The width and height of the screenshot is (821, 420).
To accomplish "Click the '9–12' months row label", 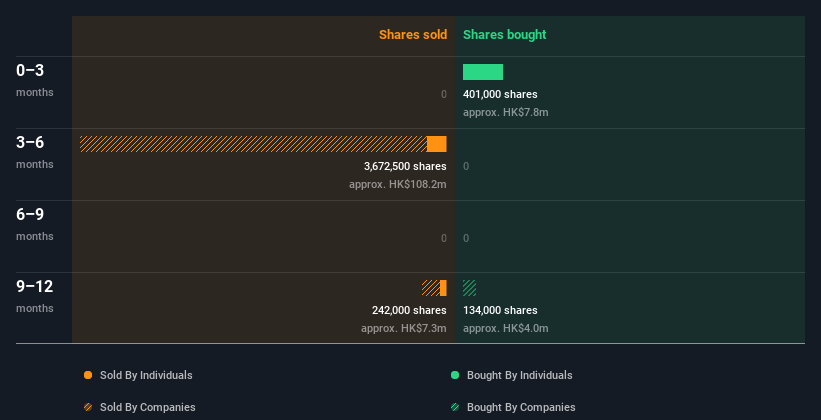I will pyautogui.click(x=35, y=286).
